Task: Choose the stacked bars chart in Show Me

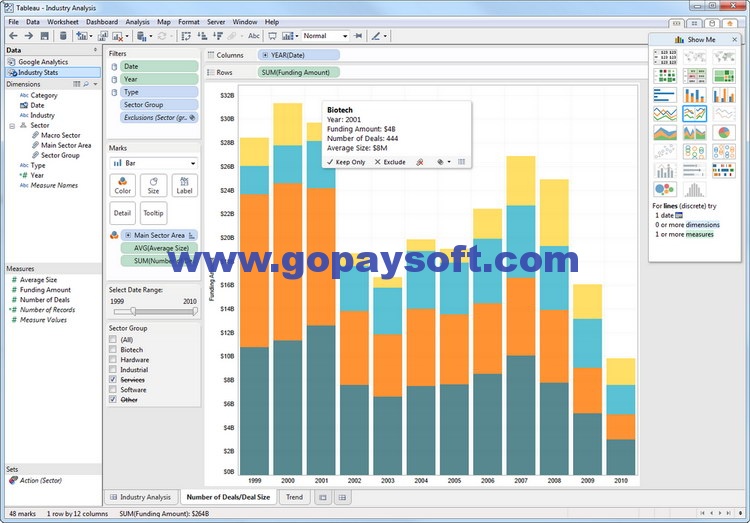Action: pos(695,95)
